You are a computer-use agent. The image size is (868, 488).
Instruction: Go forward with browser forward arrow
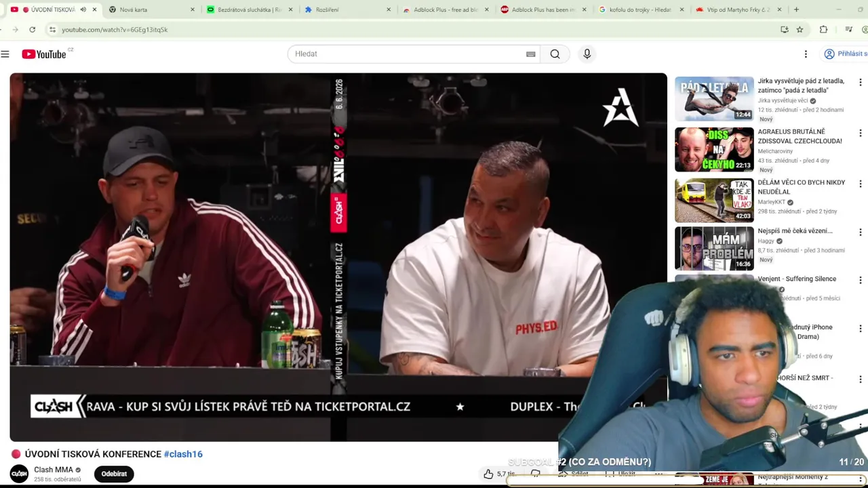(x=14, y=30)
